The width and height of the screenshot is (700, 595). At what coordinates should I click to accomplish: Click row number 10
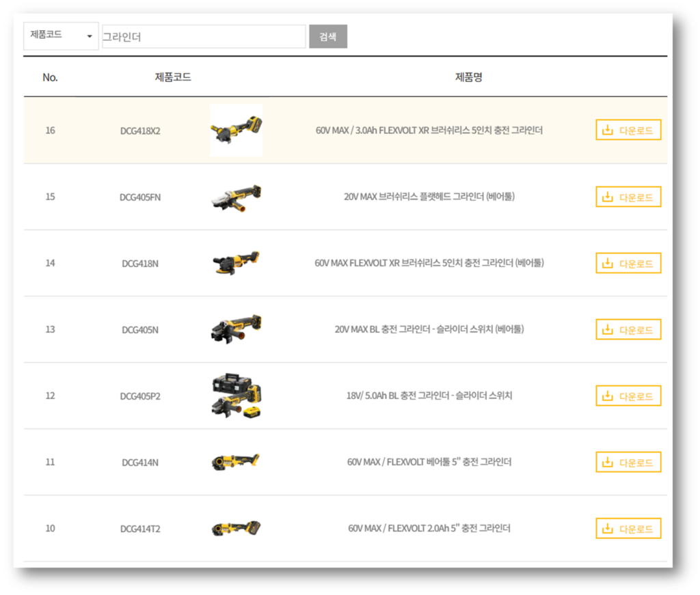(50, 528)
